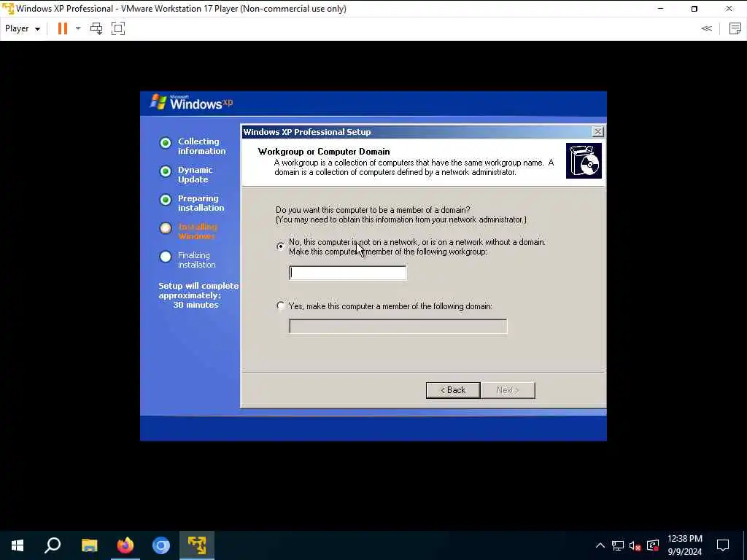This screenshot has width=747, height=560.
Task: Pause the virtual machine
Action: pyautogui.click(x=63, y=28)
